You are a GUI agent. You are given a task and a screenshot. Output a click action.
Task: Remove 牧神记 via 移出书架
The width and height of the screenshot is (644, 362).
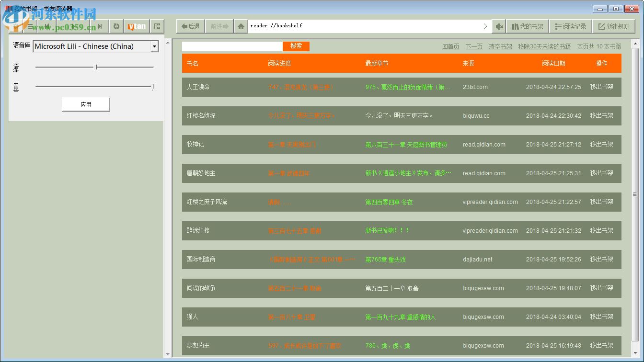[601, 145]
